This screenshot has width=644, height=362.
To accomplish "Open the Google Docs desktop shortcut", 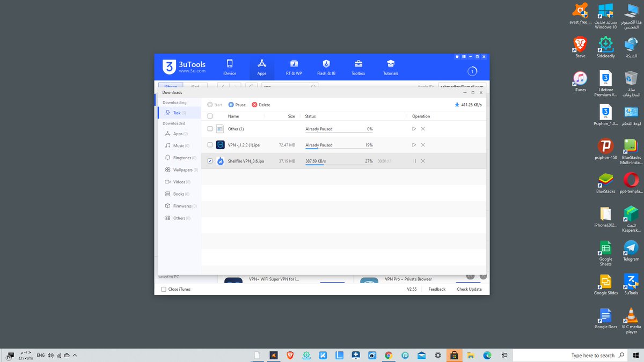I will coord(605,318).
